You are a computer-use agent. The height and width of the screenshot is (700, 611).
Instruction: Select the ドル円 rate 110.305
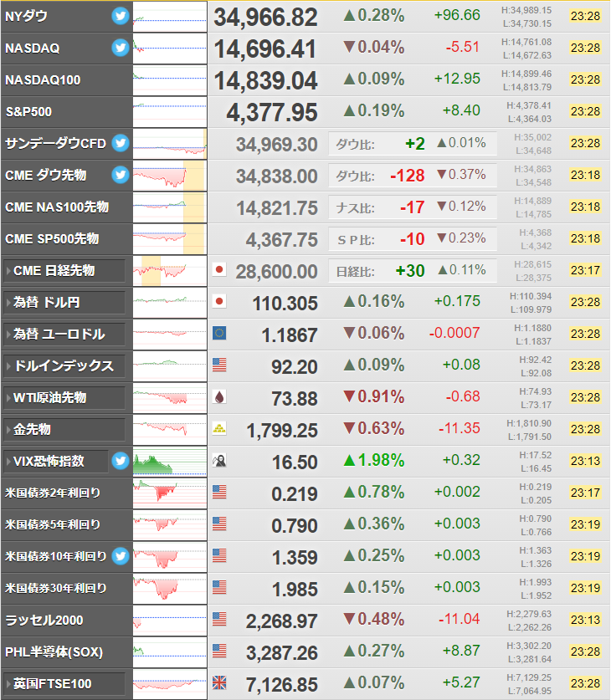(x=285, y=304)
